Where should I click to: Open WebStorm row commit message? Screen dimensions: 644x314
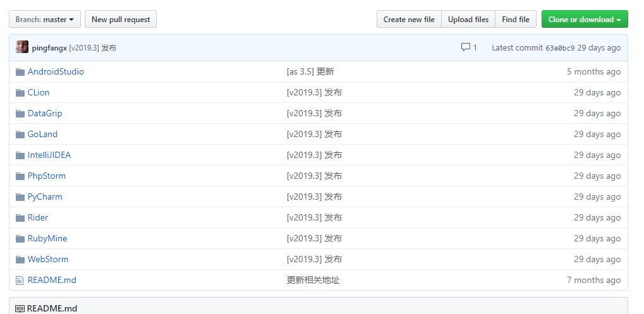point(314,260)
